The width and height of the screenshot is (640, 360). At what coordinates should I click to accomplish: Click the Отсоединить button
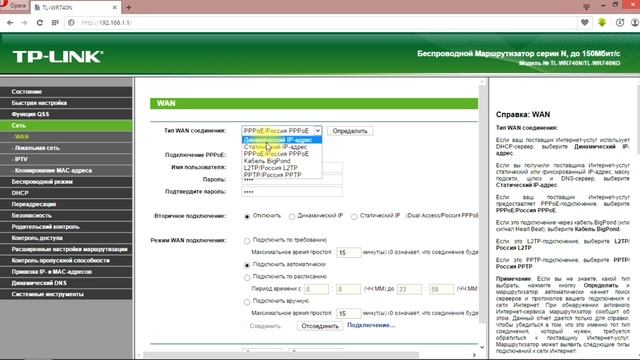click(x=320, y=326)
